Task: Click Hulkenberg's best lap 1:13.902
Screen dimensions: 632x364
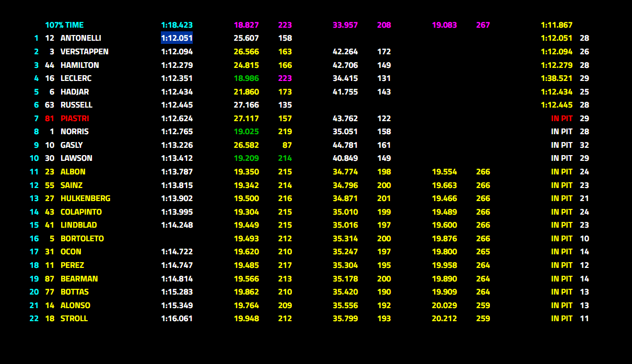Action: pos(177,198)
